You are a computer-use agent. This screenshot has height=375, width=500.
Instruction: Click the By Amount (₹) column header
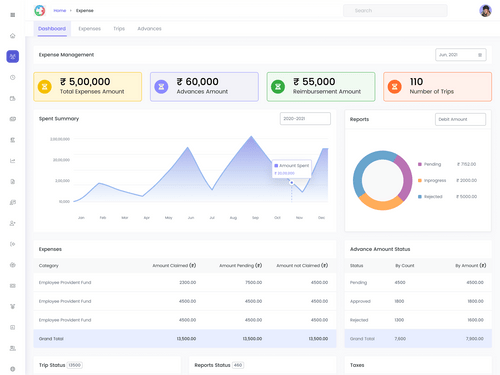471,266
